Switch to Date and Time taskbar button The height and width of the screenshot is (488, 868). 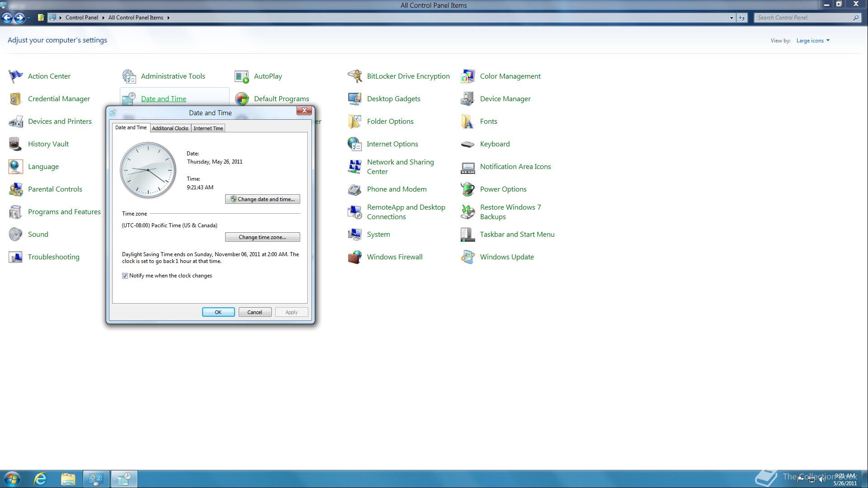coord(124,479)
